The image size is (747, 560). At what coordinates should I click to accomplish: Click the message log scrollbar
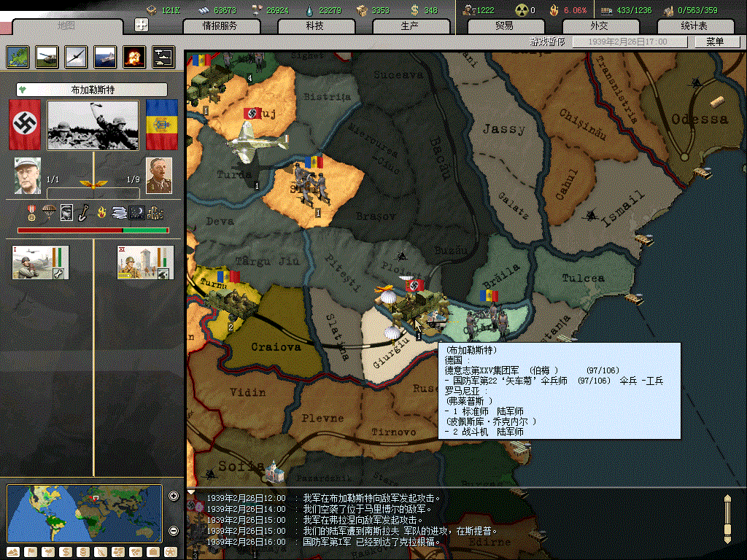[727, 519]
